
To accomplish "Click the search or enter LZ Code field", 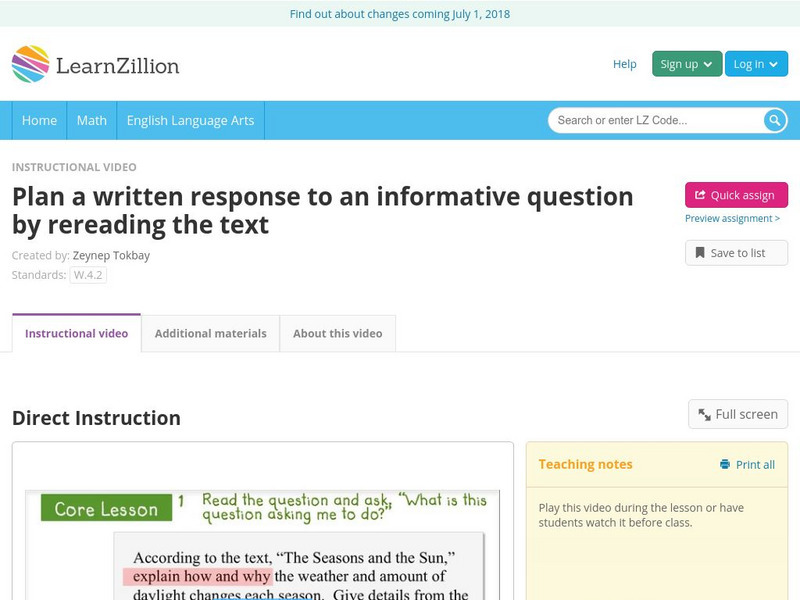I will click(x=650, y=120).
